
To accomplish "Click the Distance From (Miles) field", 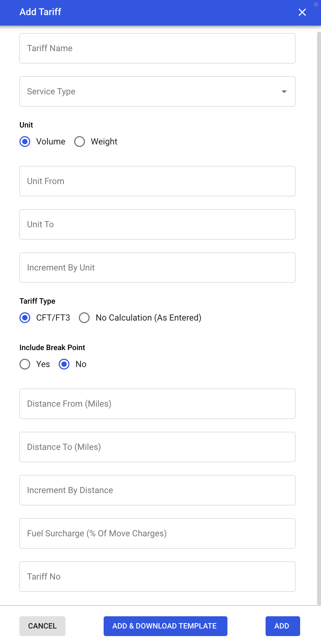I will pyautogui.click(x=157, y=404).
